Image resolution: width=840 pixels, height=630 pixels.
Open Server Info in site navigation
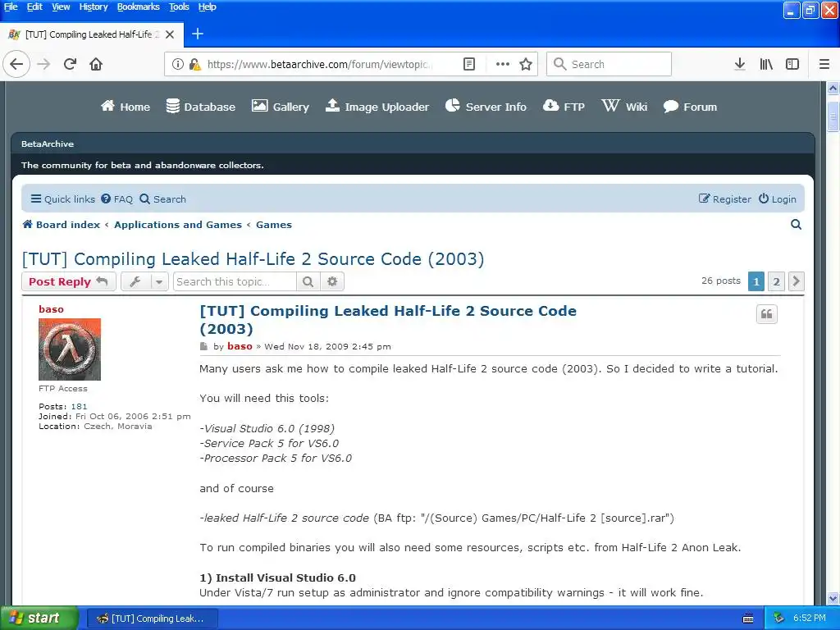(486, 107)
